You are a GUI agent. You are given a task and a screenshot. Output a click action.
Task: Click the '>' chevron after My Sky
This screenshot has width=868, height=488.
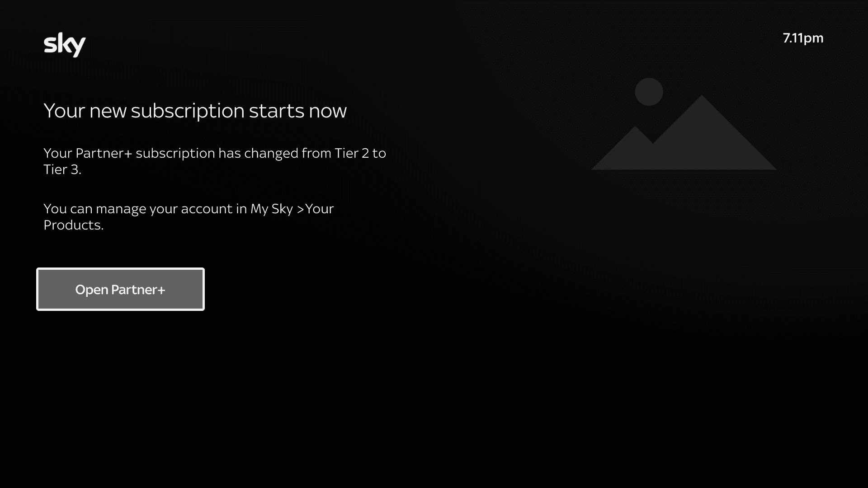300,209
